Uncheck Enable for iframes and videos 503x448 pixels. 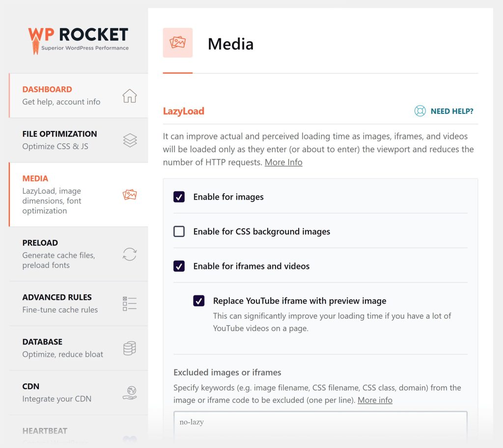179,266
